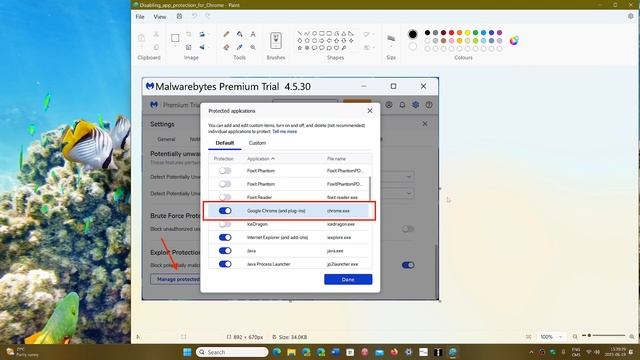The image size is (640, 360).
Task: Click Manage protected applications button
Action: 176,279
